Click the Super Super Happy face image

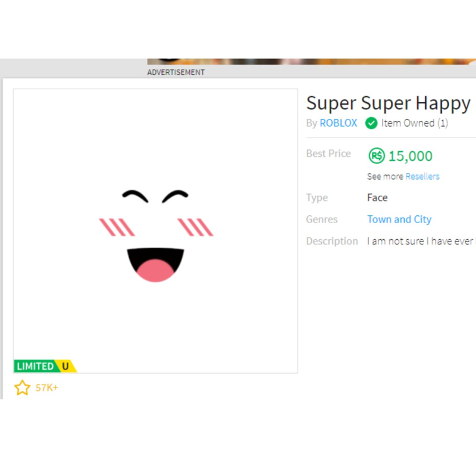[155, 232]
